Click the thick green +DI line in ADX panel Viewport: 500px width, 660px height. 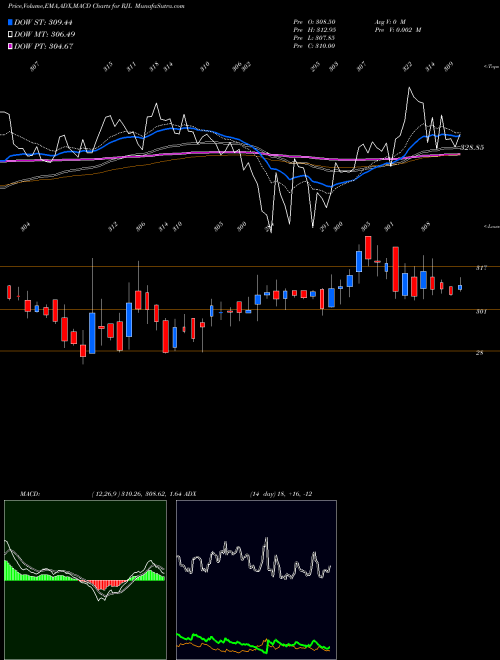(x=253, y=643)
